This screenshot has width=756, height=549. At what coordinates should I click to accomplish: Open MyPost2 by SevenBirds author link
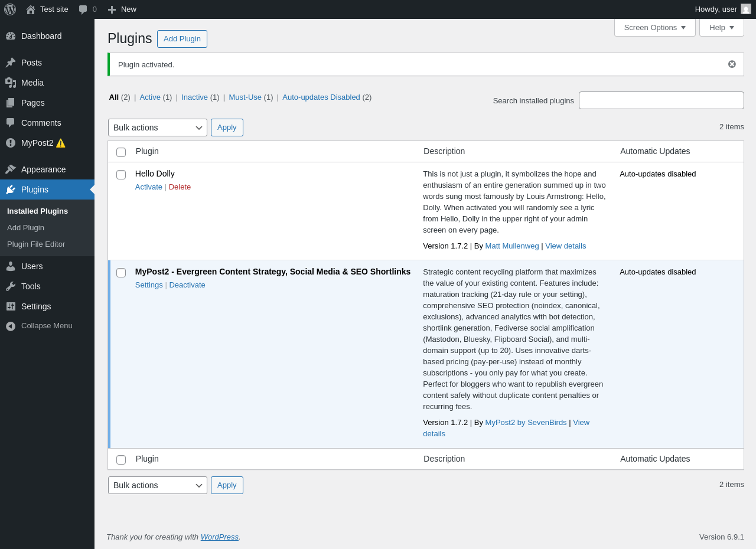pyautogui.click(x=526, y=422)
